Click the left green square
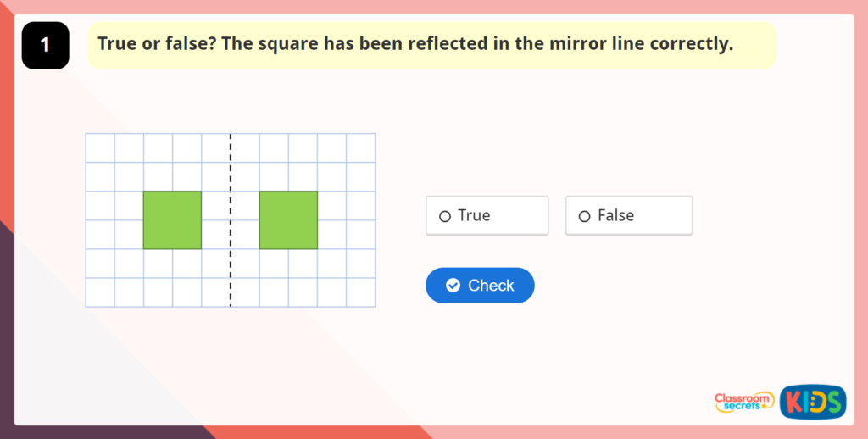Screen dimensions: 868x439 [x=172, y=220]
